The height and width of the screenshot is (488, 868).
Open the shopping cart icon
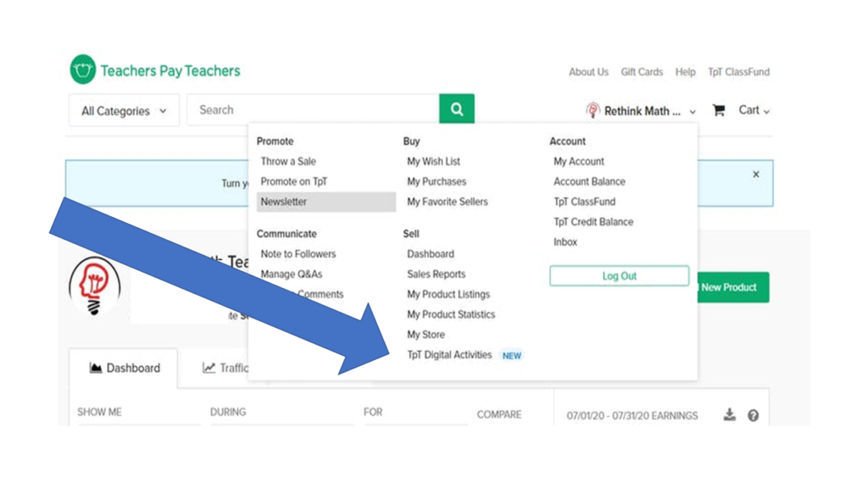(x=719, y=110)
